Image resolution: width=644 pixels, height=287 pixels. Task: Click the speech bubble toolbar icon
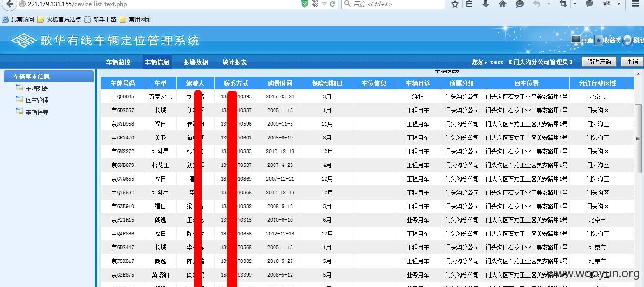pos(590,4)
